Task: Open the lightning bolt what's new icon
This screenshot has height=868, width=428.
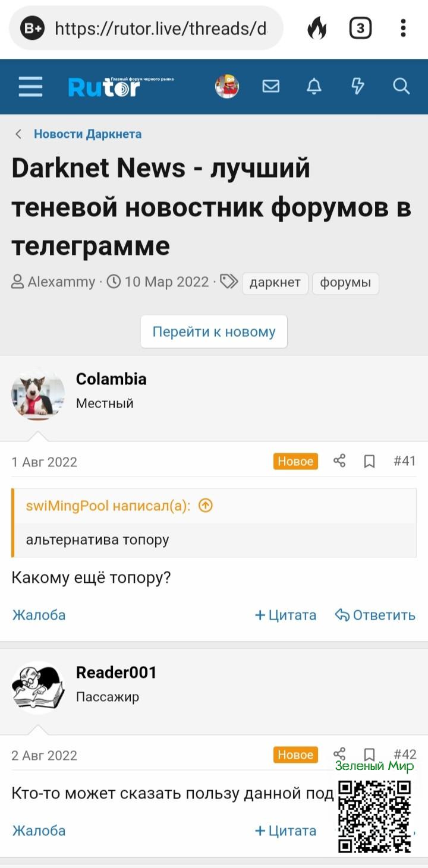Action: (x=357, y=87)
